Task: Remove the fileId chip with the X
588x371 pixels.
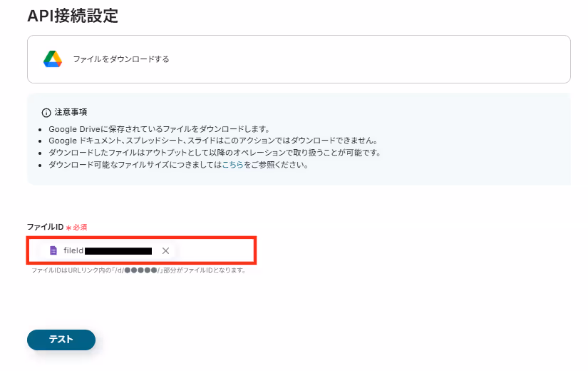Action: tap(165, 250)
